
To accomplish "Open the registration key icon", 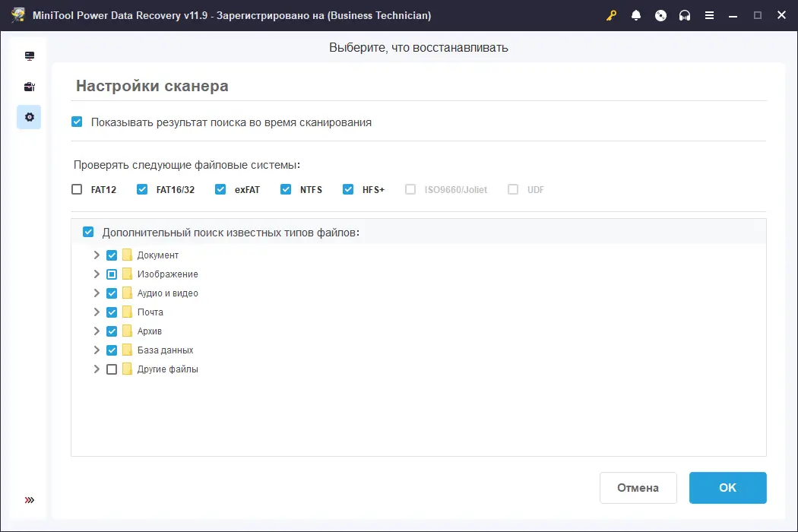I will pos(611,15).
